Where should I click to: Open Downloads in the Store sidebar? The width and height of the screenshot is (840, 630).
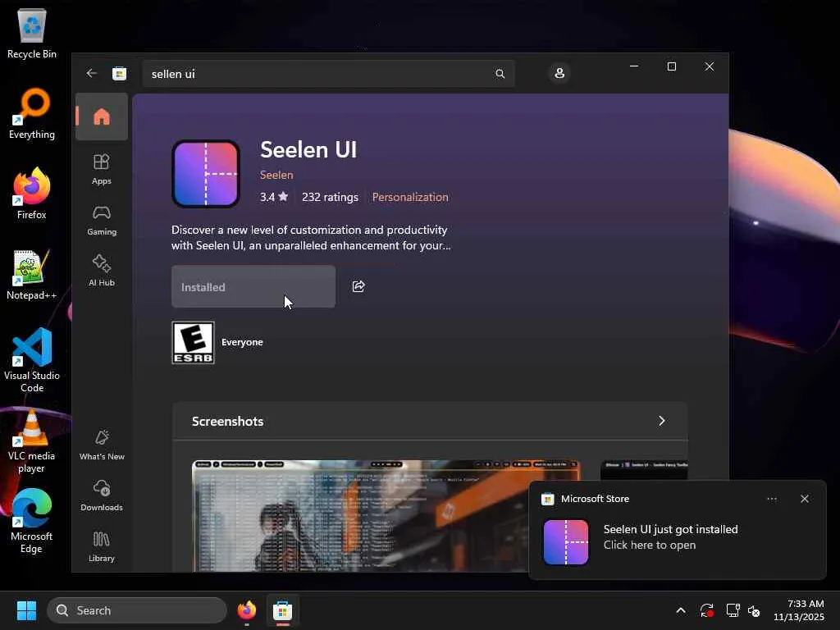(x=102, y=495)
